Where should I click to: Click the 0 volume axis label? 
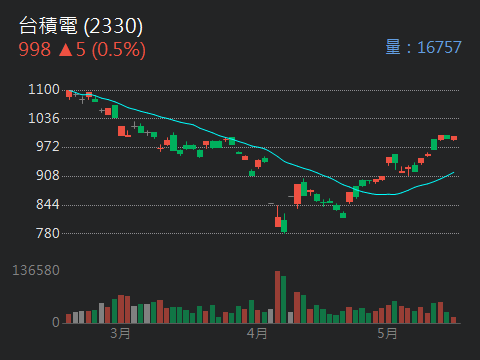coord(56,322)
